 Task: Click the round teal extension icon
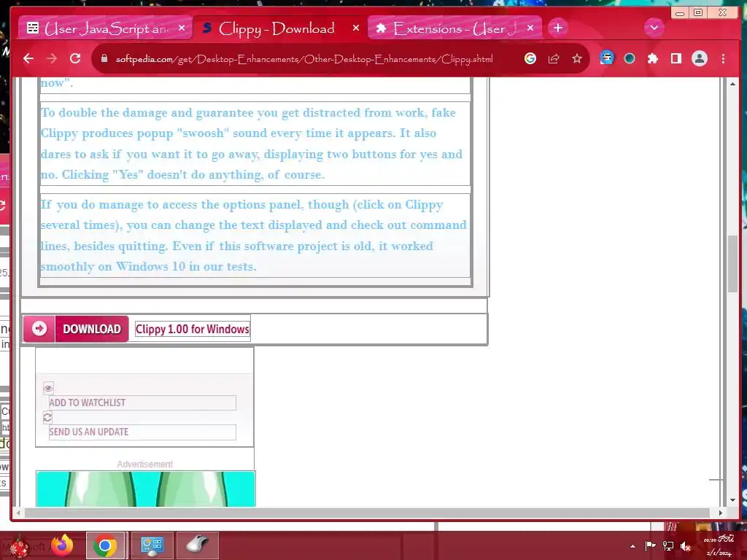pyautogui.click(x=630, y=58)
